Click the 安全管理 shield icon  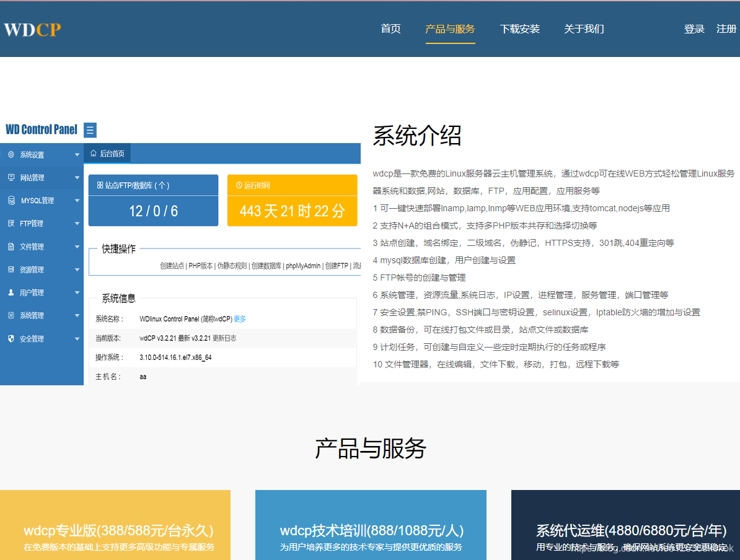click(x=11, y=338)
